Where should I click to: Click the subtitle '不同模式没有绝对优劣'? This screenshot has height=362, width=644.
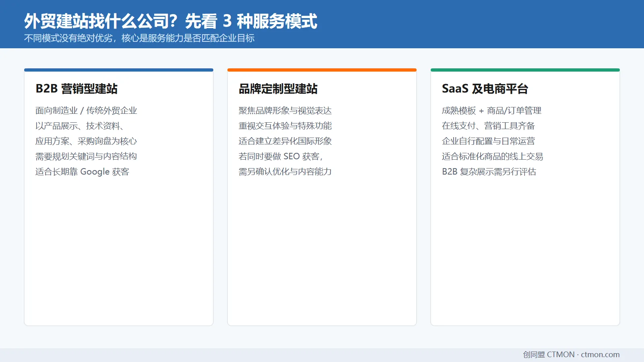click(68, 38)
